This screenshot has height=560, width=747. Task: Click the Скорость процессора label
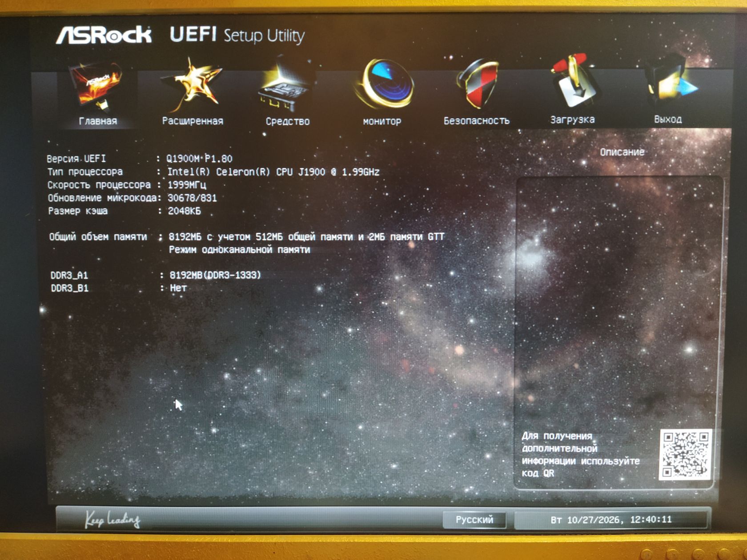[x=99, y=185]
